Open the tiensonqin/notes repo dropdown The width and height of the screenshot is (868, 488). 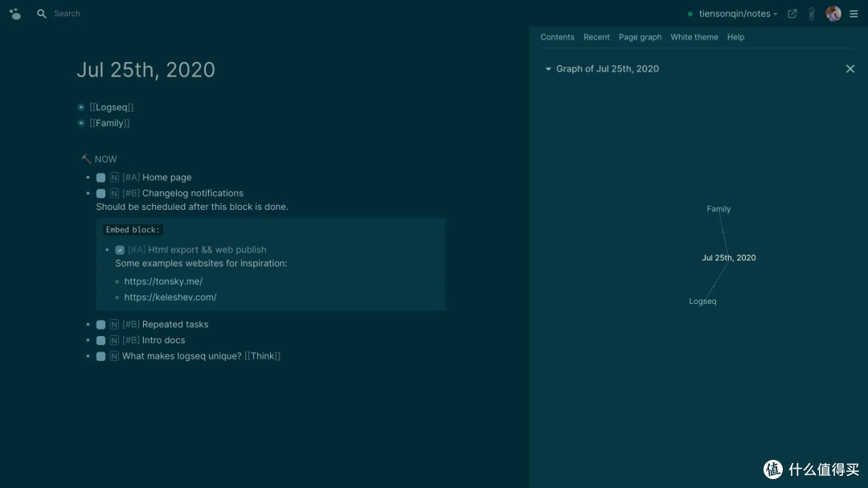click(737, 14)
